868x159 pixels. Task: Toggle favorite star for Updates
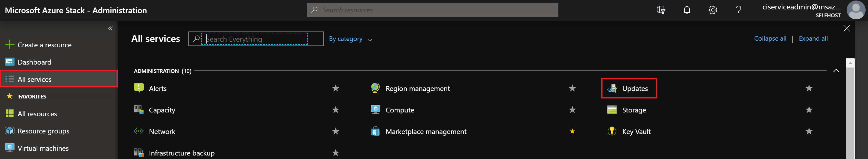click(x=809, y=88)
